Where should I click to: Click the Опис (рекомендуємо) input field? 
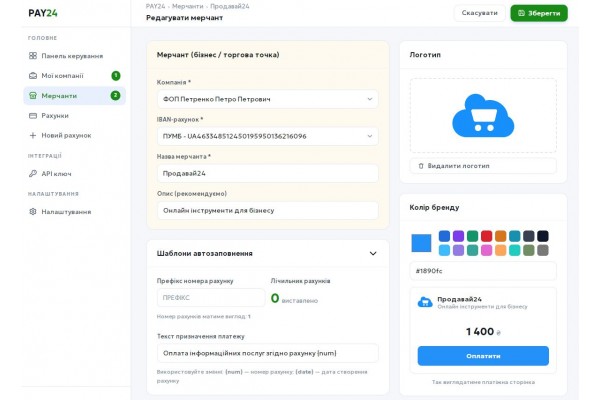pos(267,211)
